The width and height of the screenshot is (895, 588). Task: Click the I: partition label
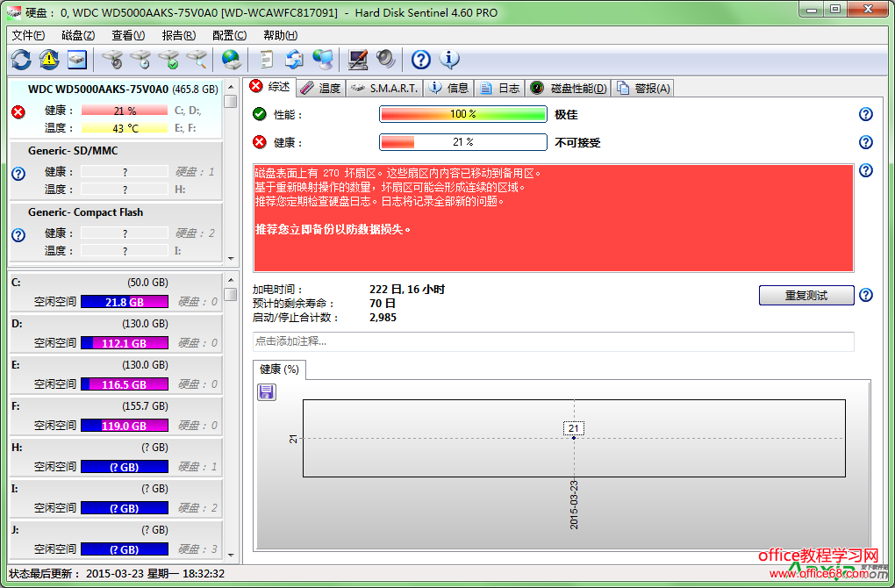point(15,489)
